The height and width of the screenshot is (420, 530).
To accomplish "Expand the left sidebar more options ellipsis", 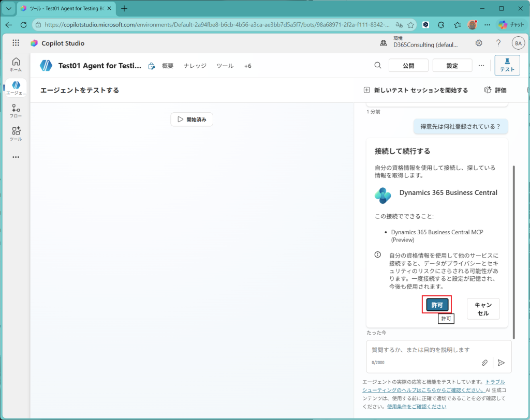I will pyautogui.click(x=16, y=157).
